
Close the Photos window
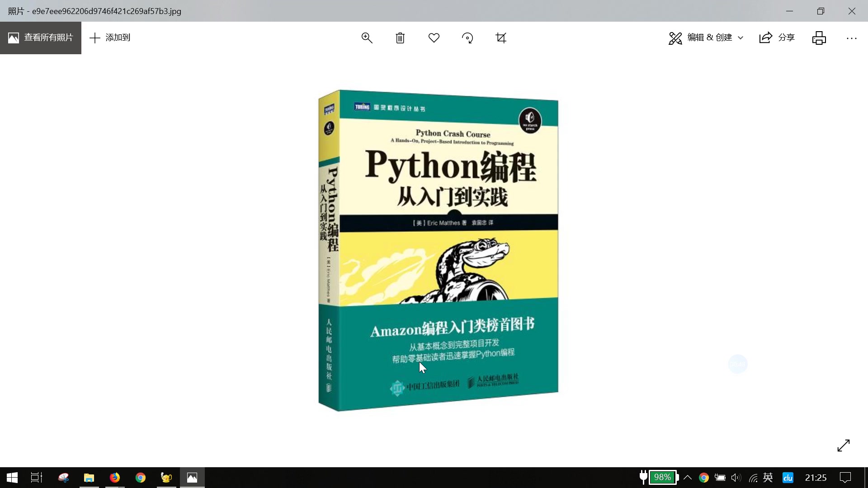[852, 11]
